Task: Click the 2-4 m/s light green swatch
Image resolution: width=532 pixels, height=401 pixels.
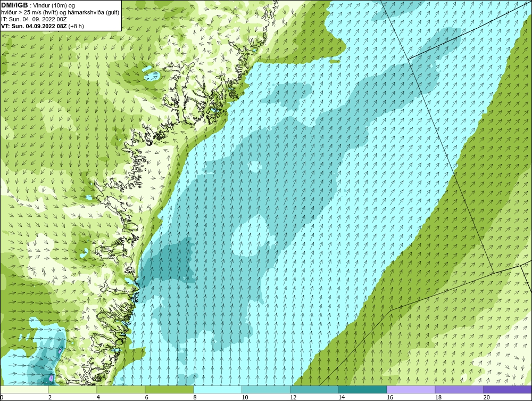Action: coord(72,389)
